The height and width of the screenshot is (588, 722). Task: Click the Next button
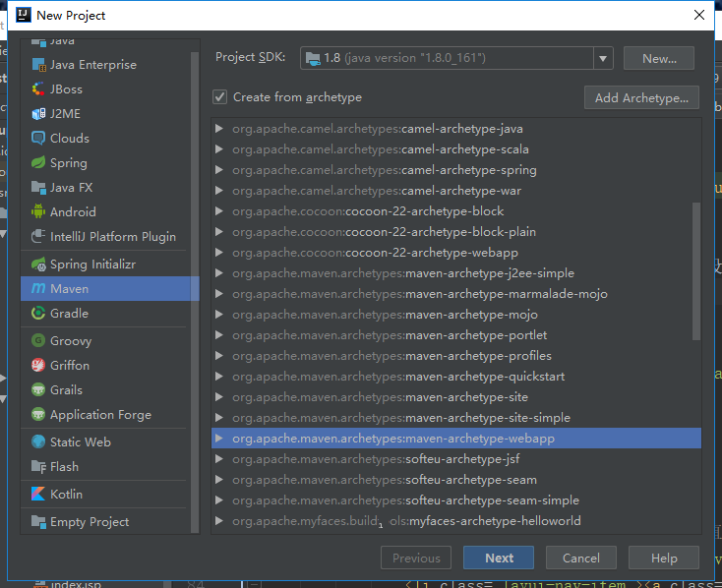[499, 559]
